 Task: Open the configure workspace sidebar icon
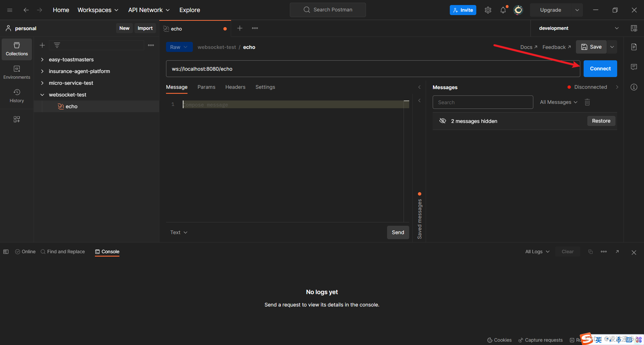[x=17, y=119]
